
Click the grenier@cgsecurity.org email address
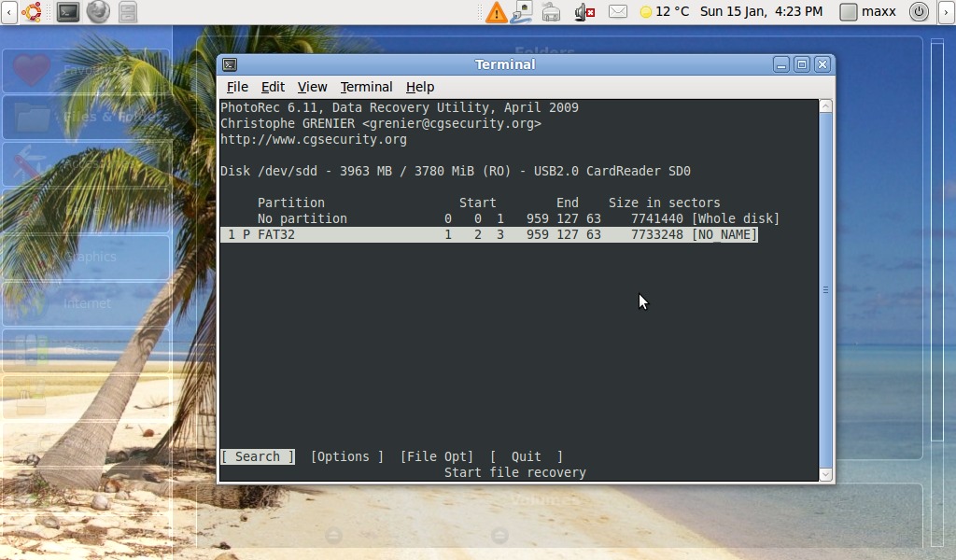tap(452, 124)
